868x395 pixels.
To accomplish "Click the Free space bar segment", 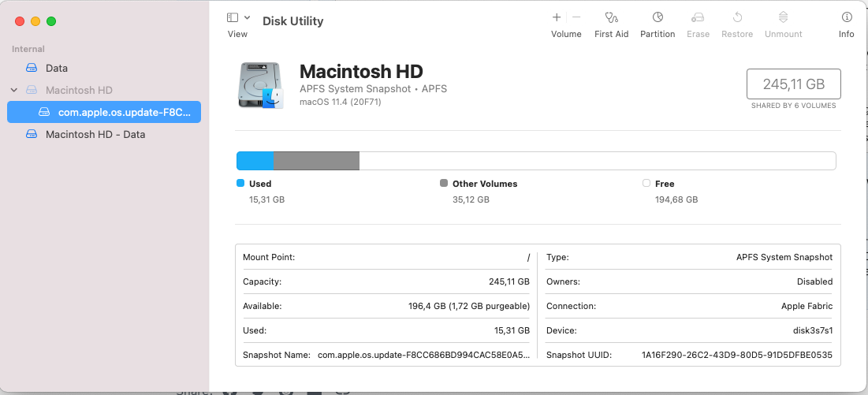I will click(598, 160).
